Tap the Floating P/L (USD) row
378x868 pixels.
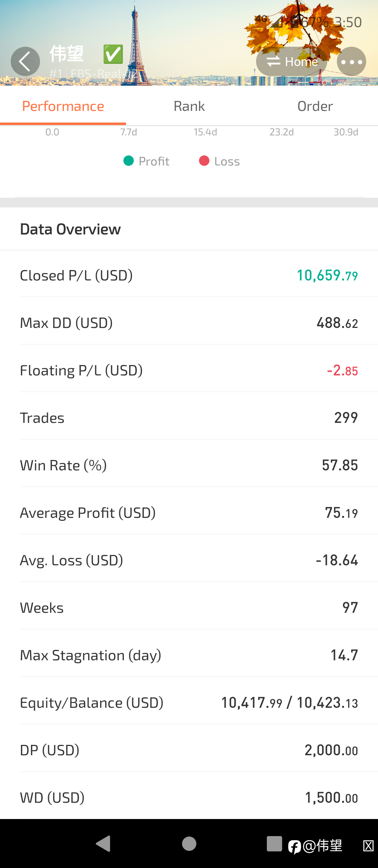pyautogui.click(x=189, y=371)
